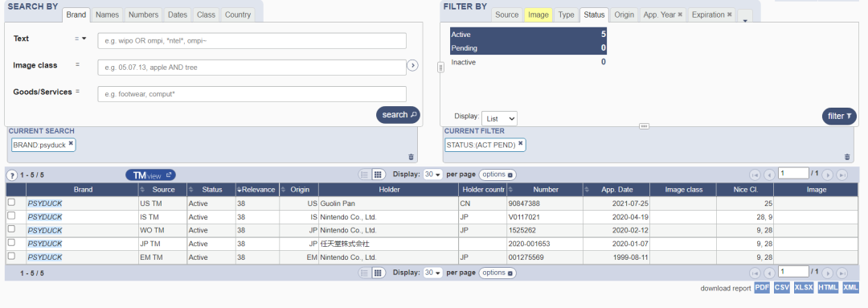Open top per-page count dropdown
Screen dimensions: 868x308
tap(432, 175)
